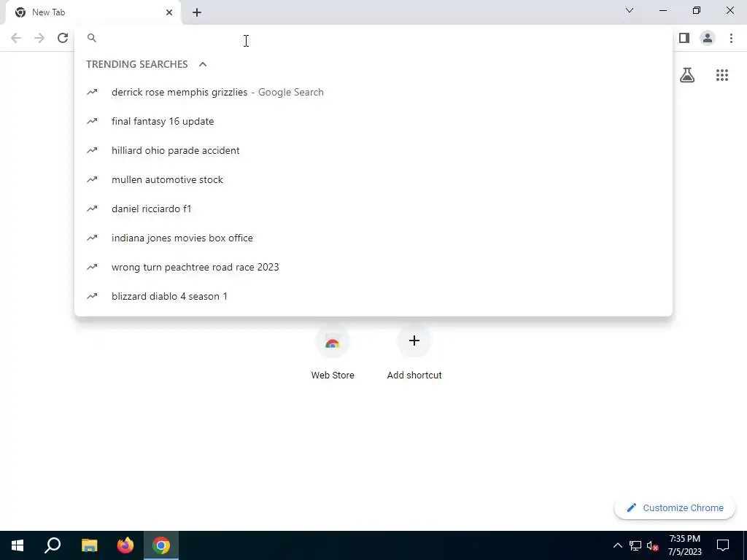Choose 'daniel ricciardo f1' suggestion

coord(373,209)
